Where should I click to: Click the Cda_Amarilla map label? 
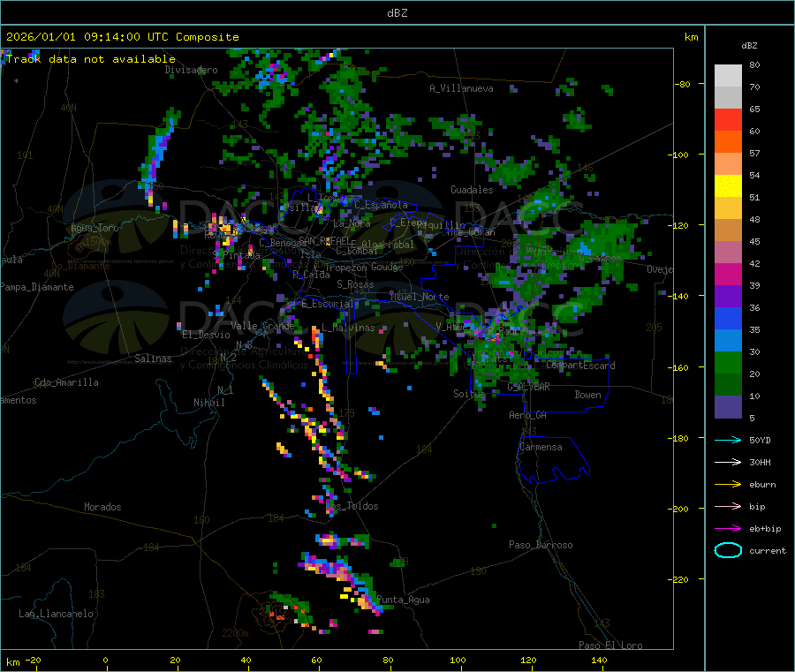click(66, 382)
